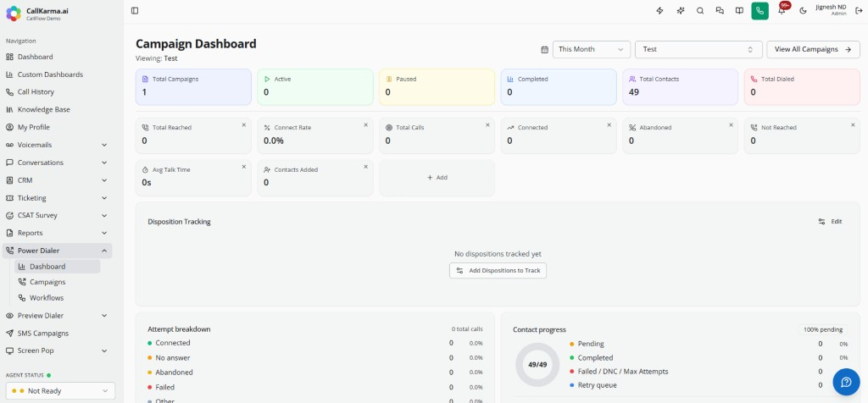
Task: Expand the CRM submenu
Action: click(x=57, y=180)
